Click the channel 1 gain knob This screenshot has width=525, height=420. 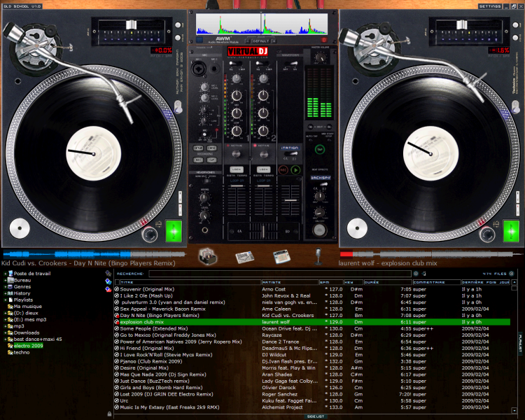237,78
